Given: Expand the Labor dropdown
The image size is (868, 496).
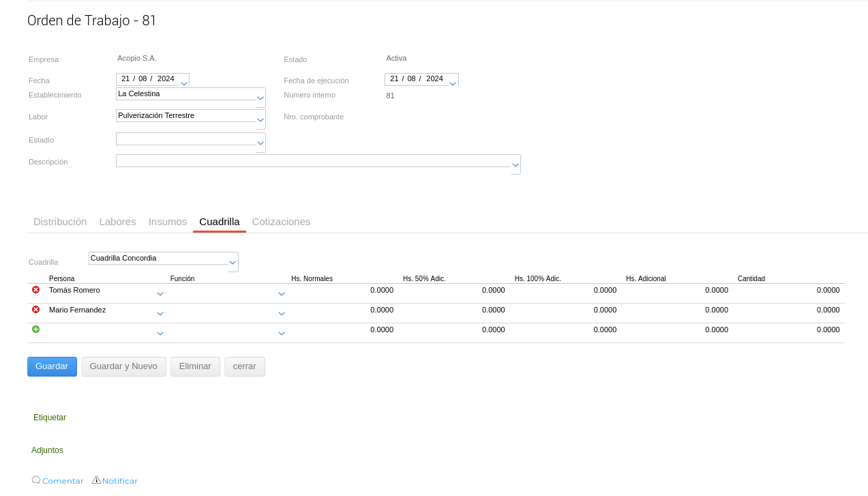Looking at the screenshot, I should click(260, 120).
